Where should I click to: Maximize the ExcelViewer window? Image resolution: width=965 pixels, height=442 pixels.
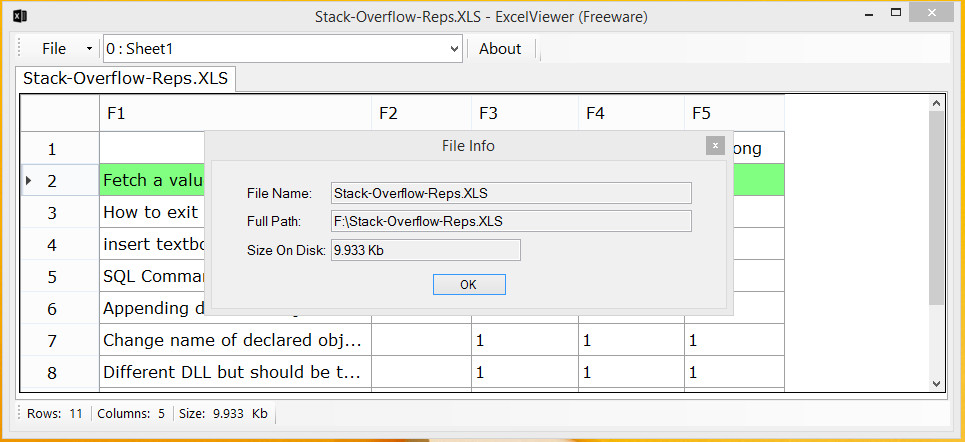[x=895, y=12]
